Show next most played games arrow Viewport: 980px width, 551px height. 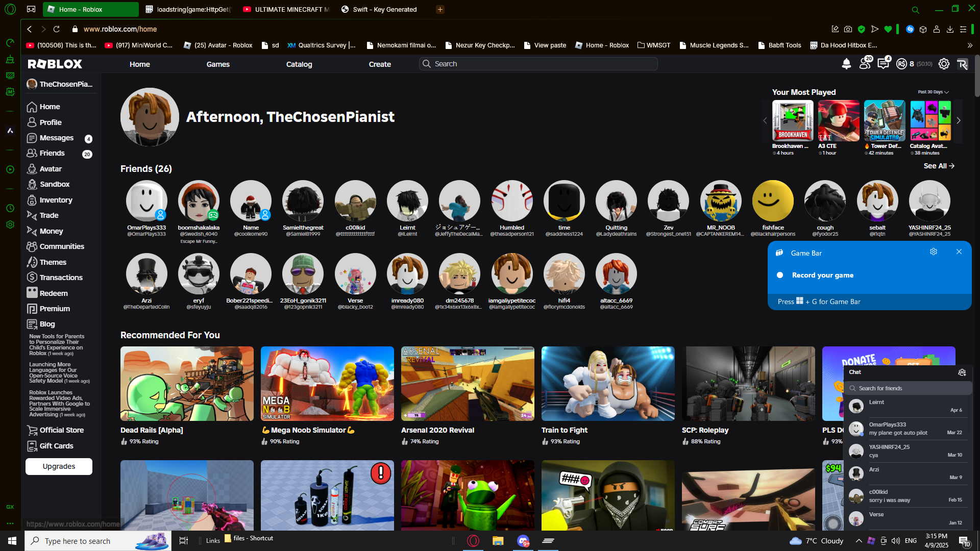(x=959, y=121)
